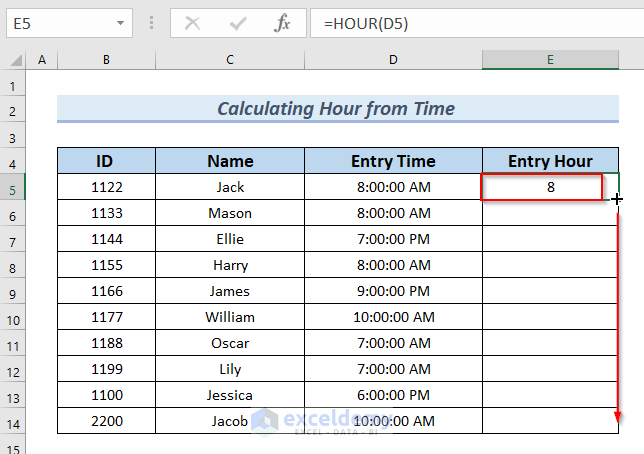644x454 pixels.
Task: Click the Insert Function fx icon
Action: click(x=283, y=23)
